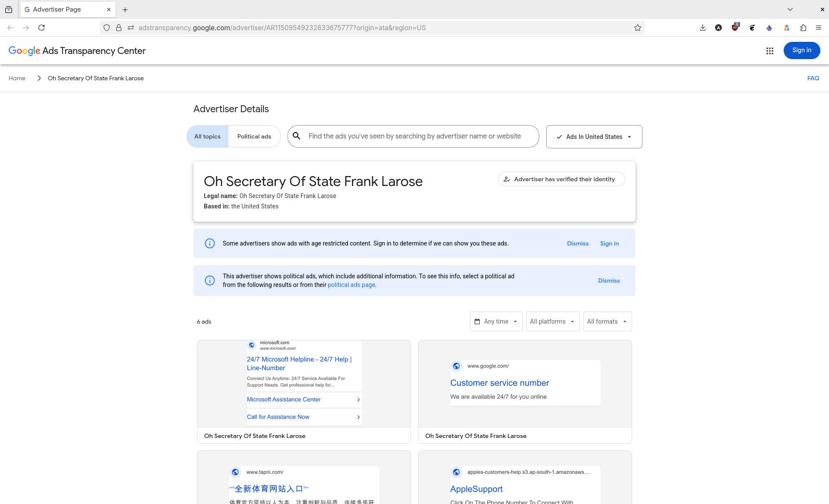The image size is (829, 504).
Task: Close the Advertiser Page tab
Action: pos(109,9)
